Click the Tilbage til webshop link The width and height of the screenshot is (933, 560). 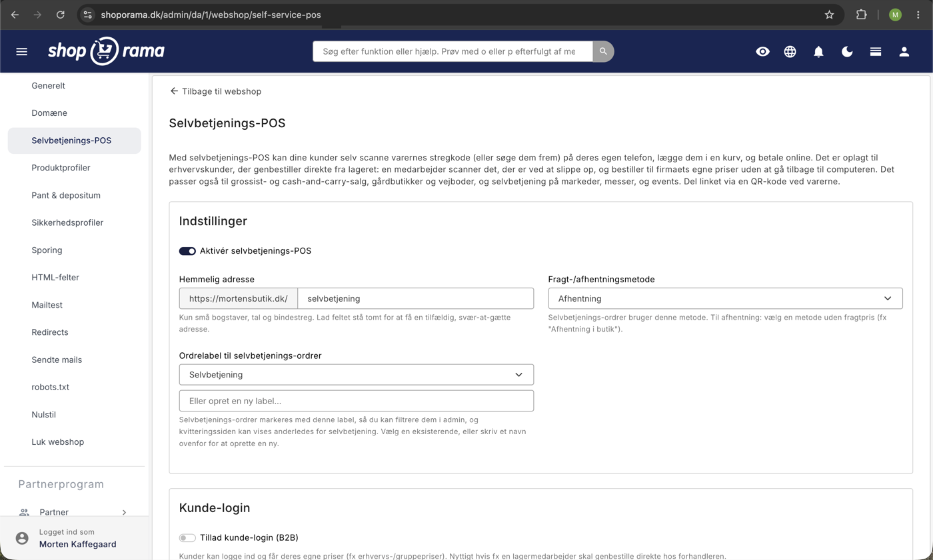221,91
